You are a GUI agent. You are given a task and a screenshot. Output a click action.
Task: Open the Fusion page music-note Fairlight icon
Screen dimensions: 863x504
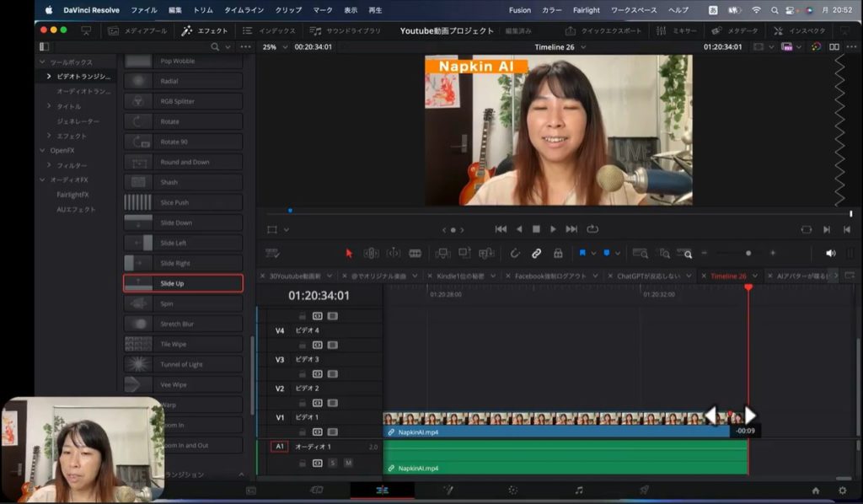[578, 490]
